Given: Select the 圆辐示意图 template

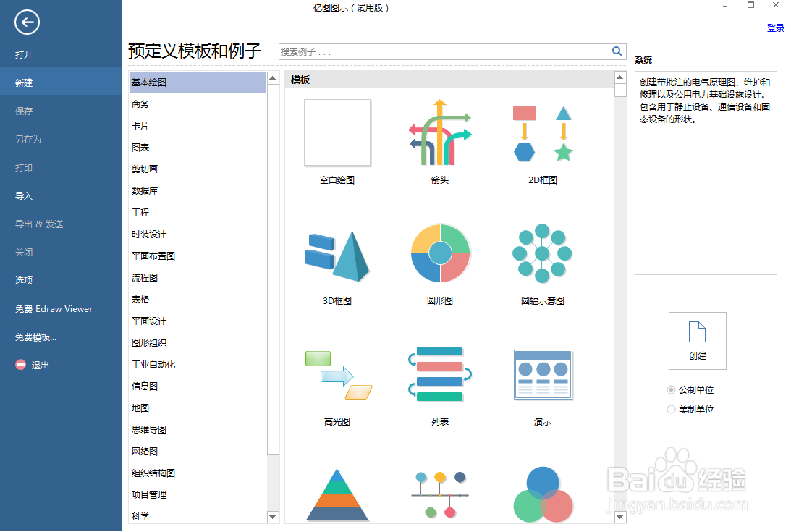Looking at the screenshot, I should [542, 253].
